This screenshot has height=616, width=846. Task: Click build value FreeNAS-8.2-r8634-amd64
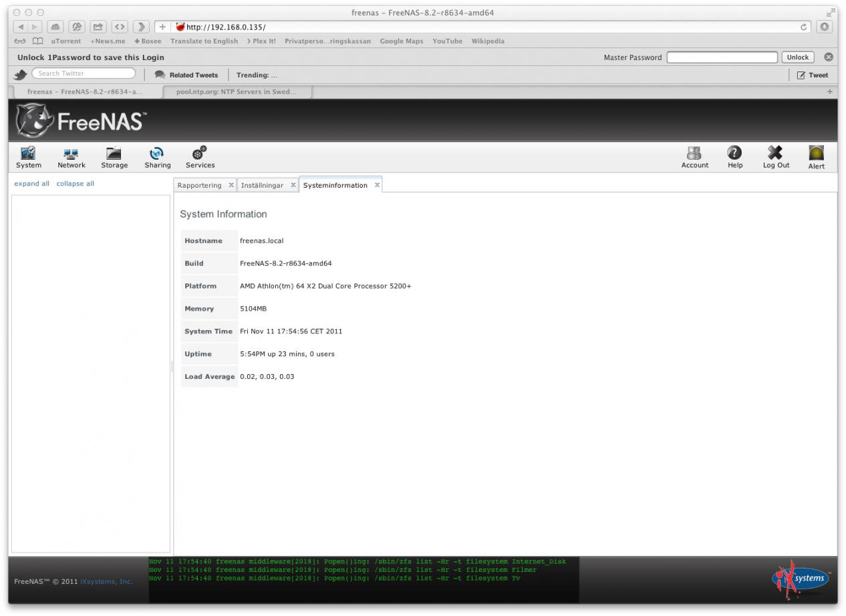286,263
